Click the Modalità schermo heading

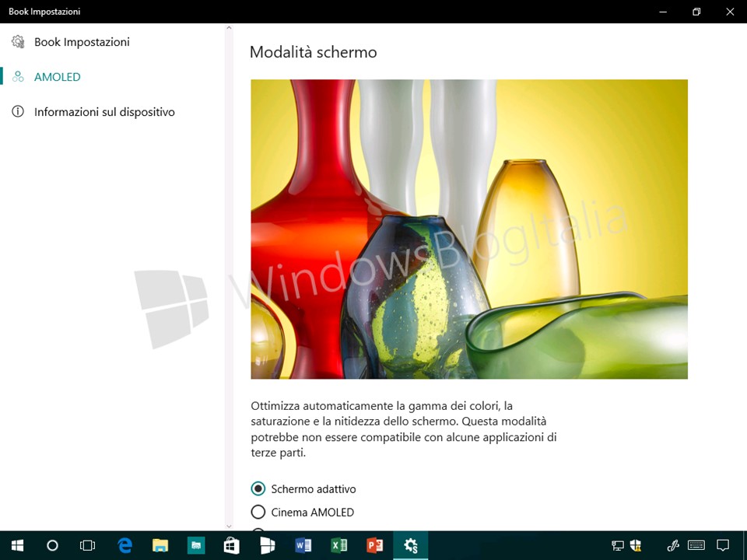pyautogui.click(x=313, y=52)
